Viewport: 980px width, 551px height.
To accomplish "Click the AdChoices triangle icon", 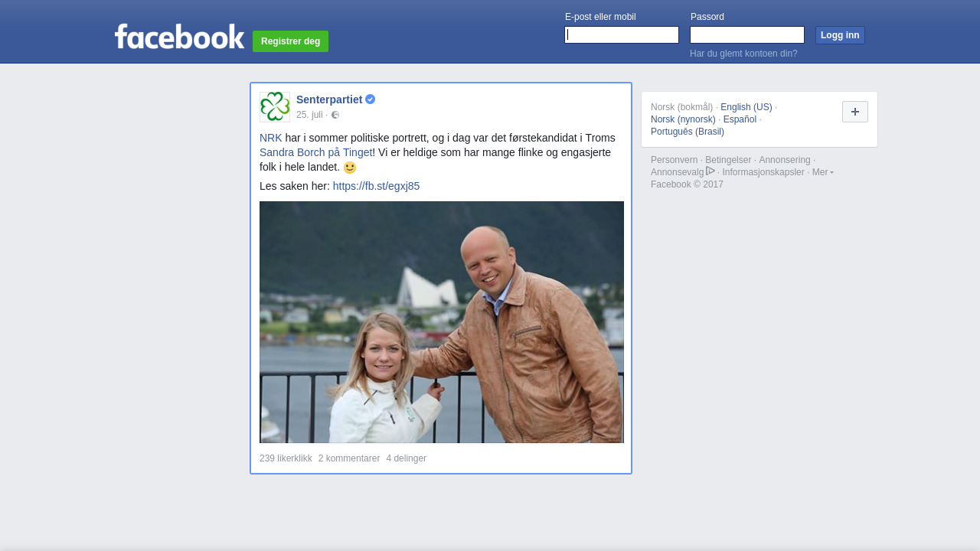I will tap(710, 171).
